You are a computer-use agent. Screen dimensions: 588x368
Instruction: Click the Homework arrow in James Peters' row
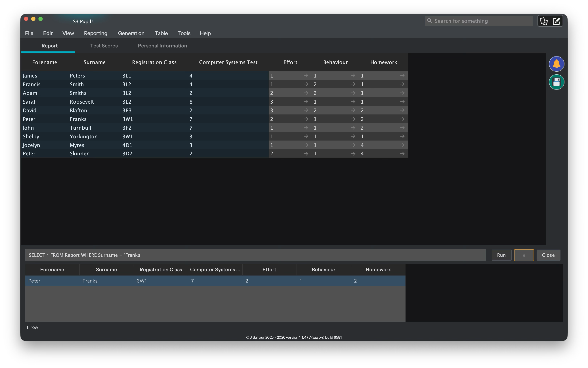tap(402, 76)
